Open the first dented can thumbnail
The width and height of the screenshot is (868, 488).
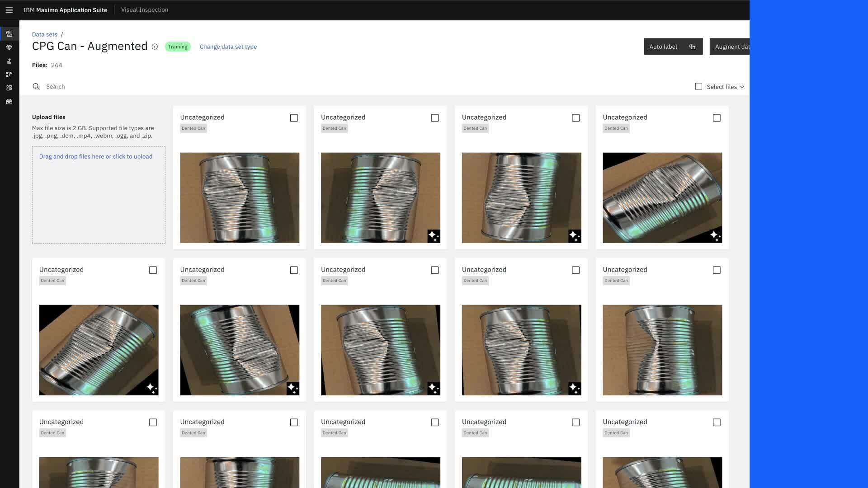[x=240, y=197]
